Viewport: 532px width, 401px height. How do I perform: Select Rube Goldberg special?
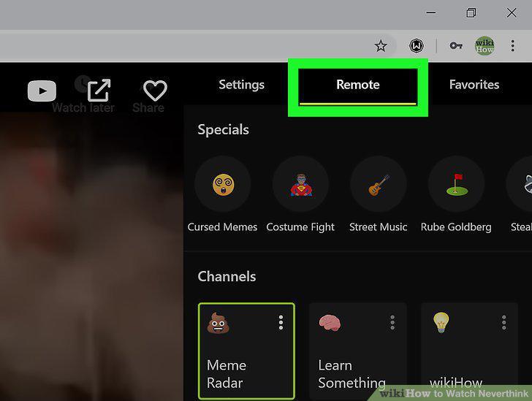point(456,194)
